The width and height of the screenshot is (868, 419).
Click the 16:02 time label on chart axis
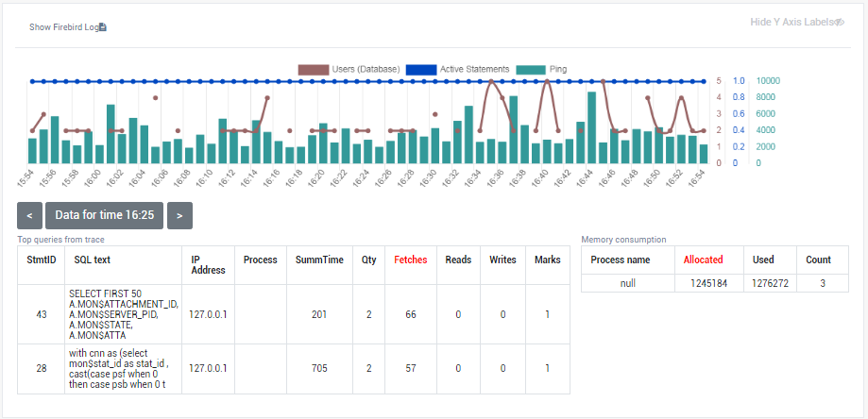tap(115, 178)
